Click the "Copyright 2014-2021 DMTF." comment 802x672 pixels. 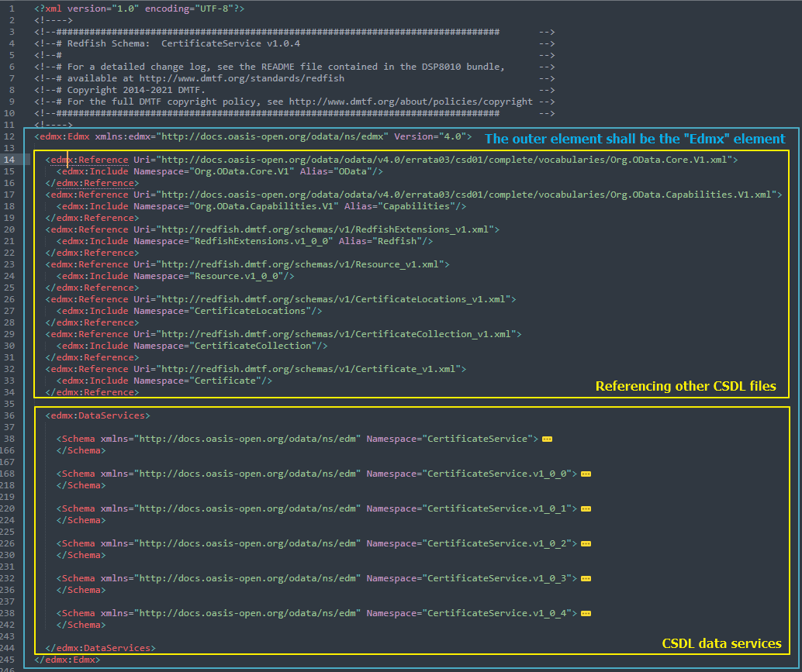point(136,90)
